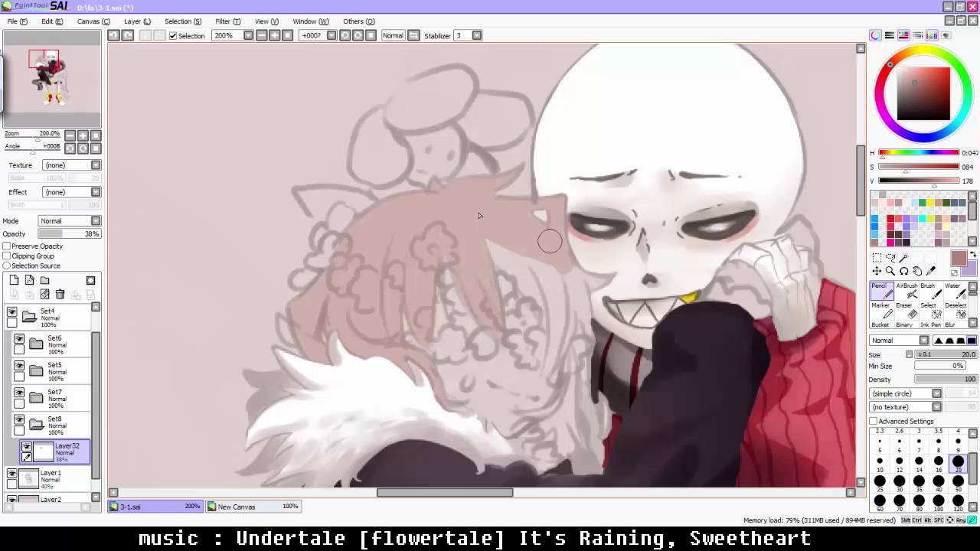Open the brush shape (simple circle) dropdown
The width and height of the screenshot is (980, 551).
pos(936,393)
